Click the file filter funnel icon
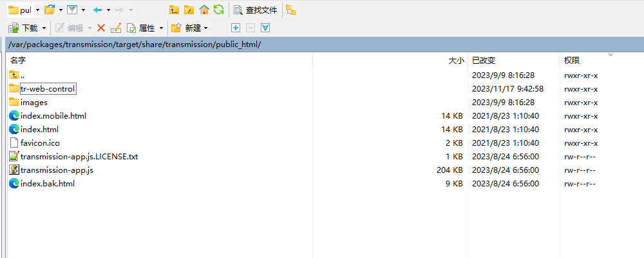 [72, 10]
